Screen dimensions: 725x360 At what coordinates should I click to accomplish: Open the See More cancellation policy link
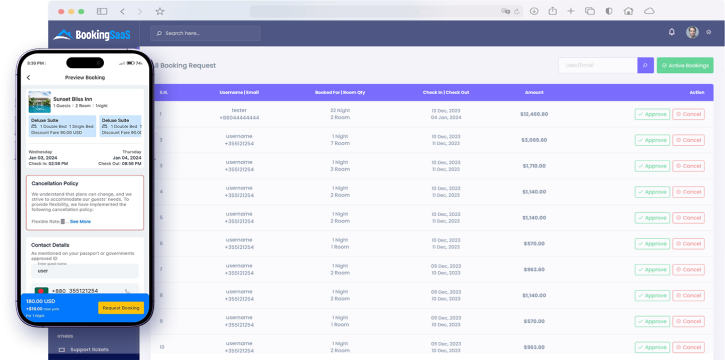coord(80,221)
